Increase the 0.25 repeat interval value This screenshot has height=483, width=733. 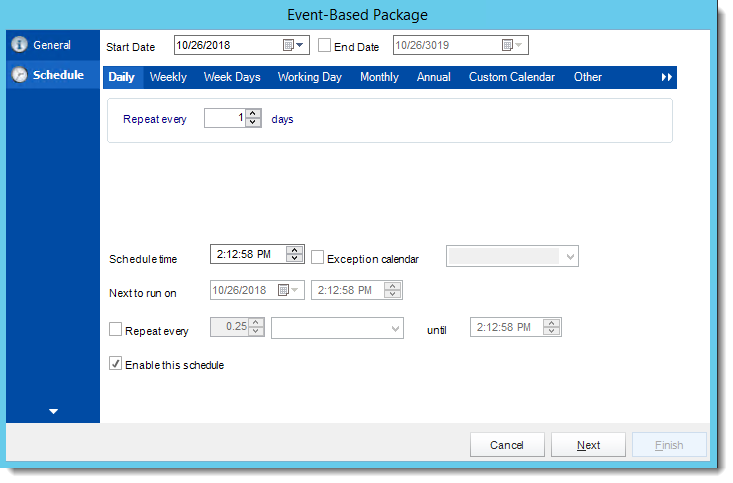tap(256, 323)
